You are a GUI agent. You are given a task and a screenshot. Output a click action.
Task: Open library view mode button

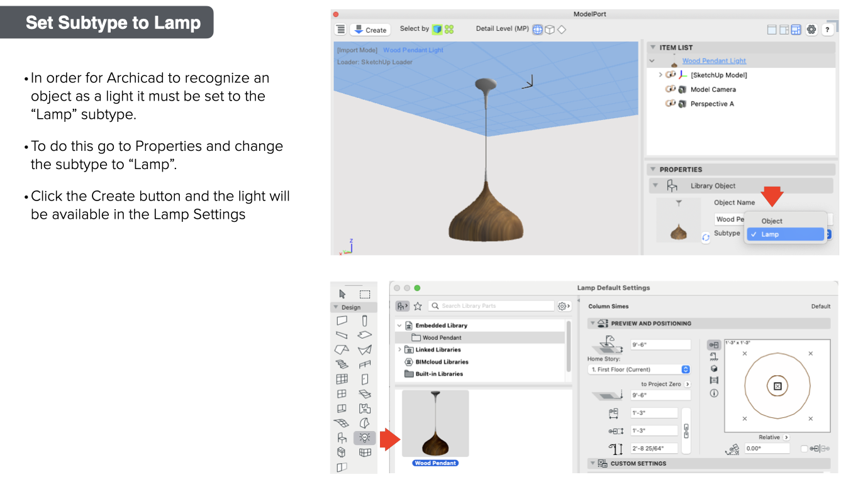pyautogui.click(x=402, y=306)
